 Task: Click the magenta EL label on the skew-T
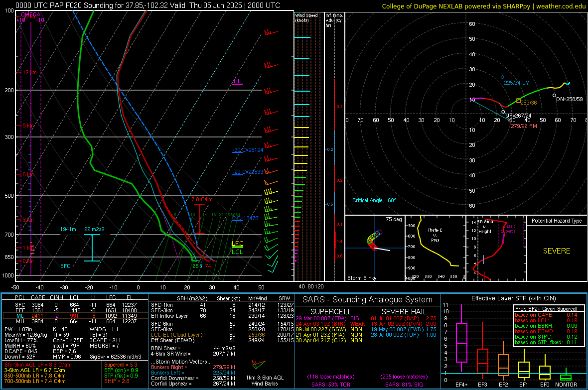tap(237, 81)
